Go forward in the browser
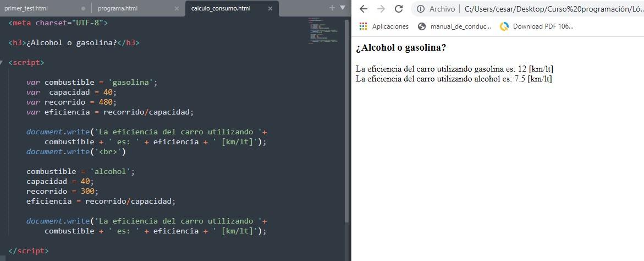The height and width of the screenshot is (261, 644). 381,9
